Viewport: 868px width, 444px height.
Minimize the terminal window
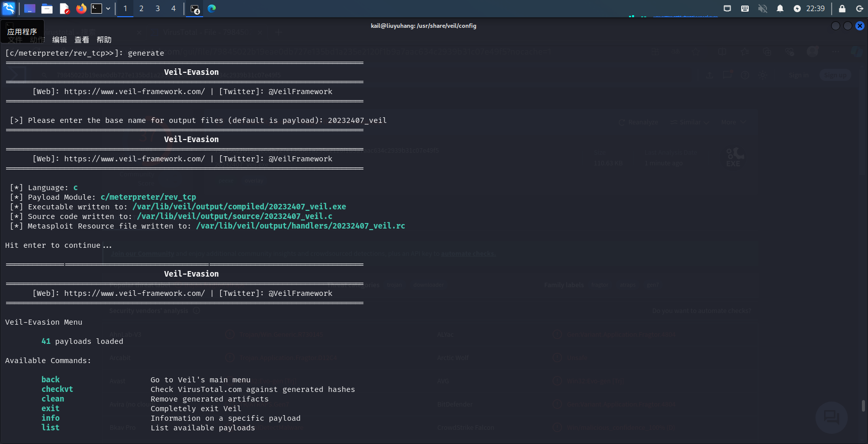coord(836,26)
